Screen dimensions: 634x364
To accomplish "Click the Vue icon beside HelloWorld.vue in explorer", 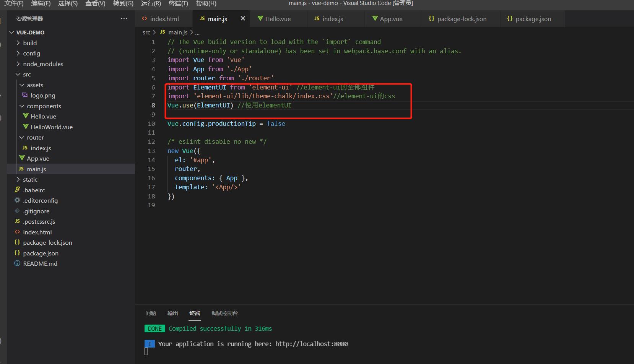I will [x=26, y=127].
